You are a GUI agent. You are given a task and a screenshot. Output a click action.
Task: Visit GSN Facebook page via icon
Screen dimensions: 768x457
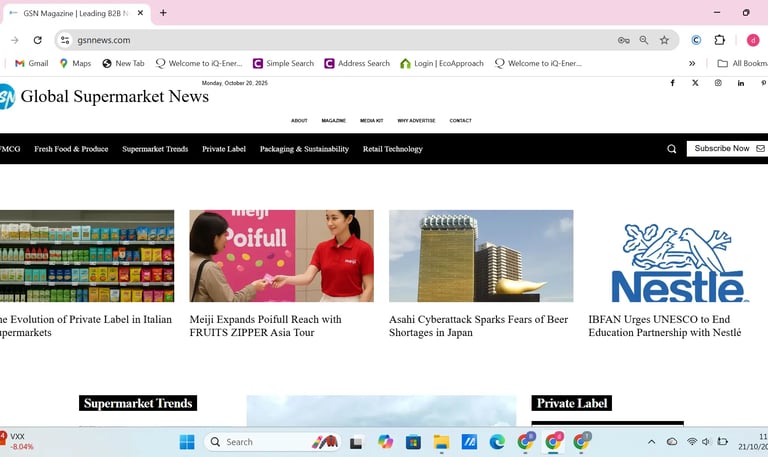[672, 83]
